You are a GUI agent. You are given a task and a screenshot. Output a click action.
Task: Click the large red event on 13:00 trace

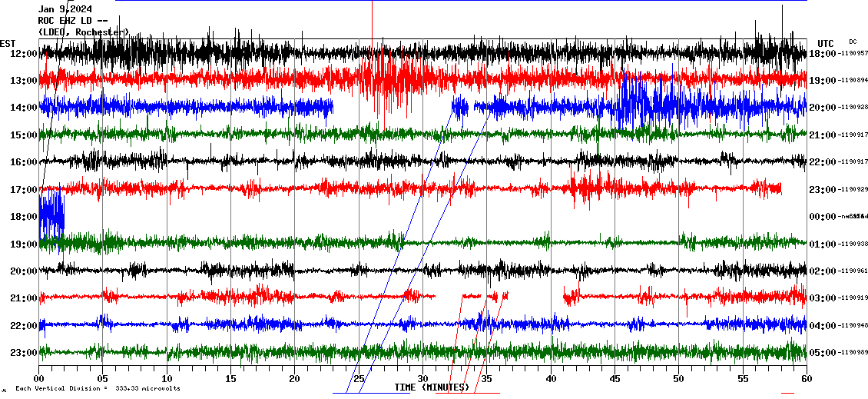point(384,79)
